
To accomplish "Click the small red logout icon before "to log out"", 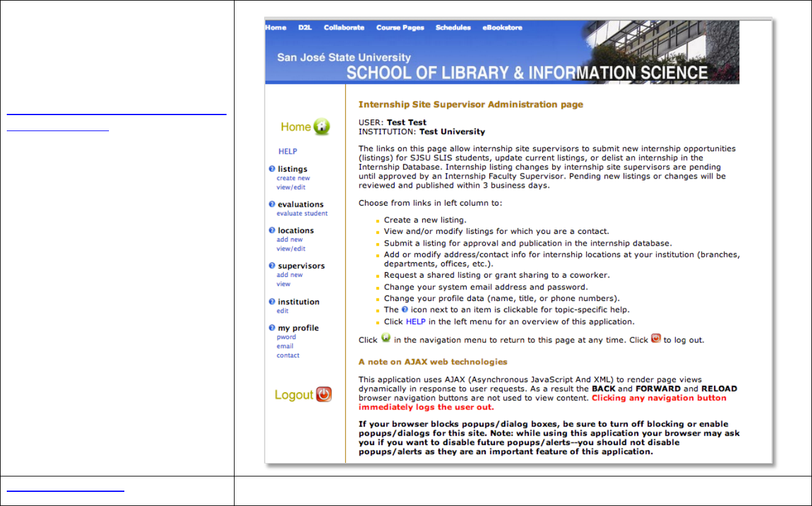I will click(x=656, y=339).
